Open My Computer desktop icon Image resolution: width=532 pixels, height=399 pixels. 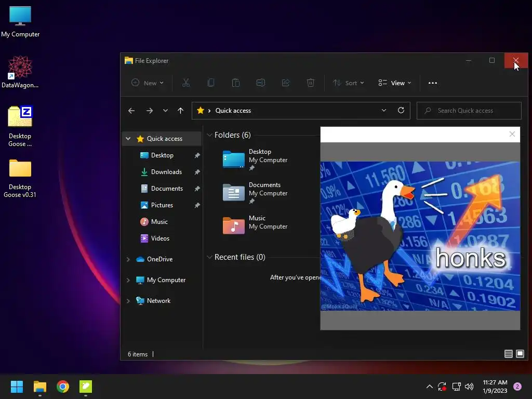[20, 21]
